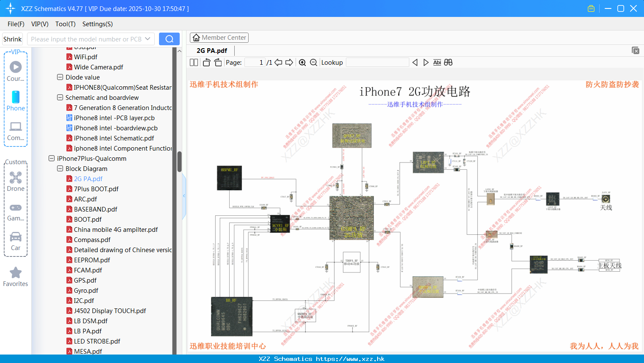Open the Courses sidebar icon
644x363 pixels.
[16, 71]
